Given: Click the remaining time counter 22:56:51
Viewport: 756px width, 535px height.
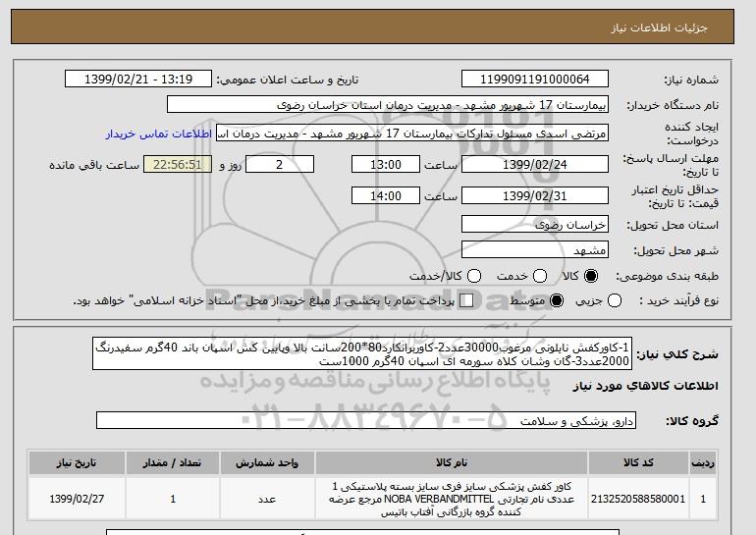Looking at the screenshot, I should [x=178, y=164].
